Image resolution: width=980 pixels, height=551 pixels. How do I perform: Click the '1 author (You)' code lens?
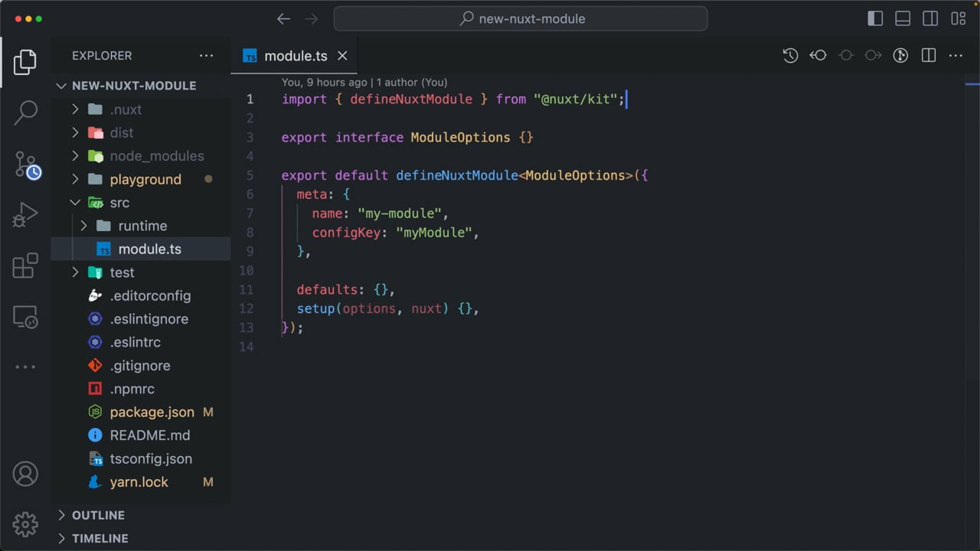pos(412,82)
